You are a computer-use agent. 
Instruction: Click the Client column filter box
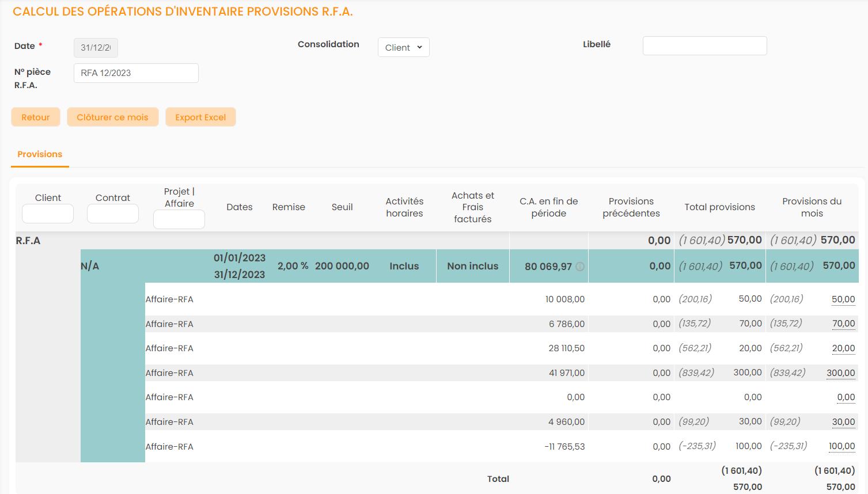[48, 214]
